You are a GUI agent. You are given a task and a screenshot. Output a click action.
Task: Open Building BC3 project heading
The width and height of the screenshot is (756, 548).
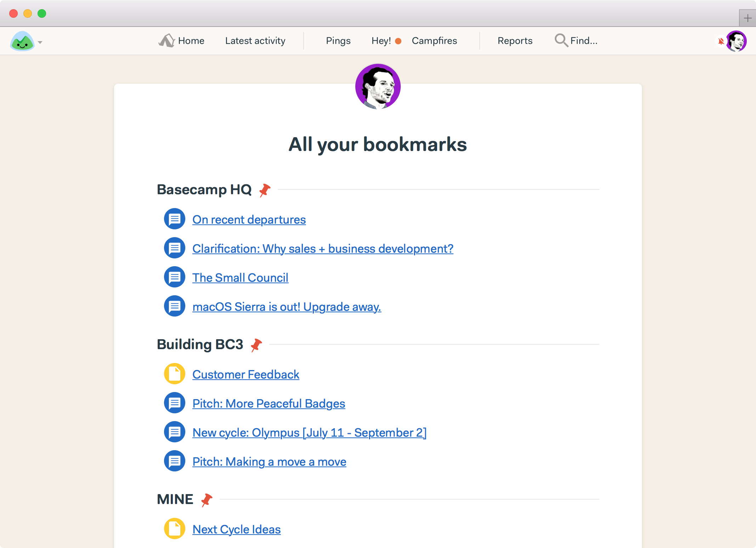coord(200,345)
